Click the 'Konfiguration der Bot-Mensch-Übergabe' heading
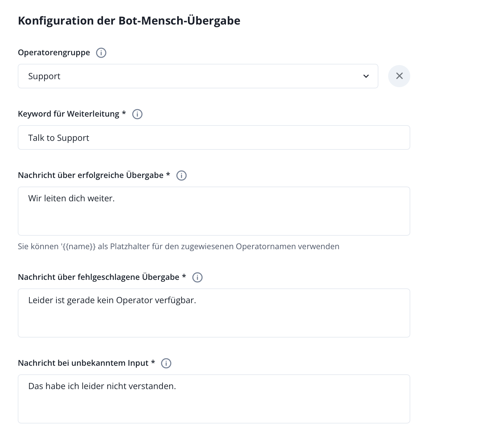This screenshot has width=501, height=448. coord(129,21)
